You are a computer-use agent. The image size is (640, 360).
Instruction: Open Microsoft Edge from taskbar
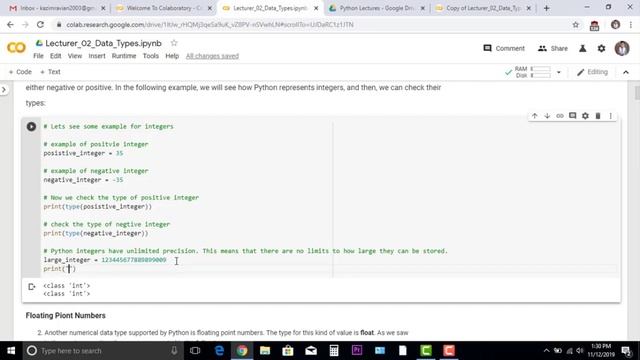(x=219, y=351)
